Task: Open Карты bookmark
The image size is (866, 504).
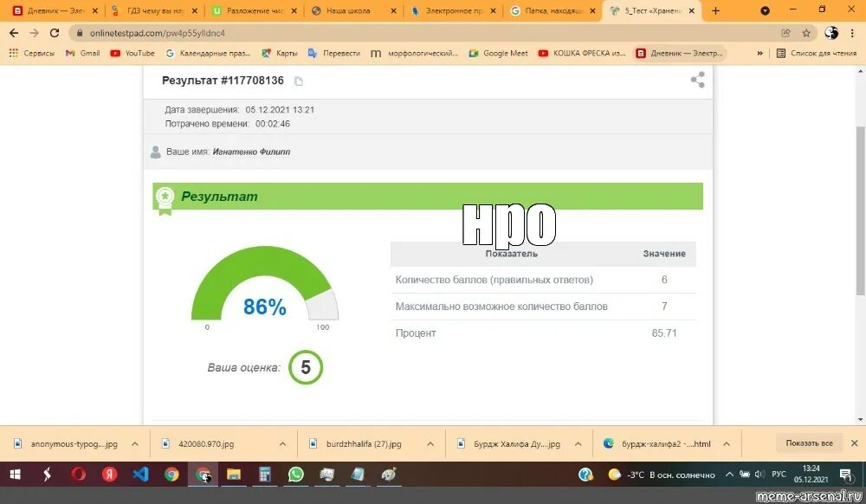Action: (x=280, y=53)
